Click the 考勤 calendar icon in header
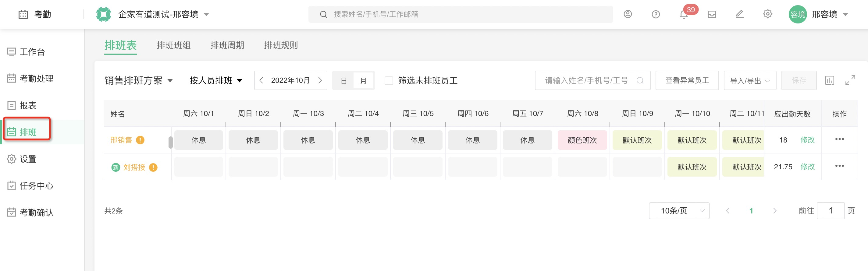 coord(23,15)
